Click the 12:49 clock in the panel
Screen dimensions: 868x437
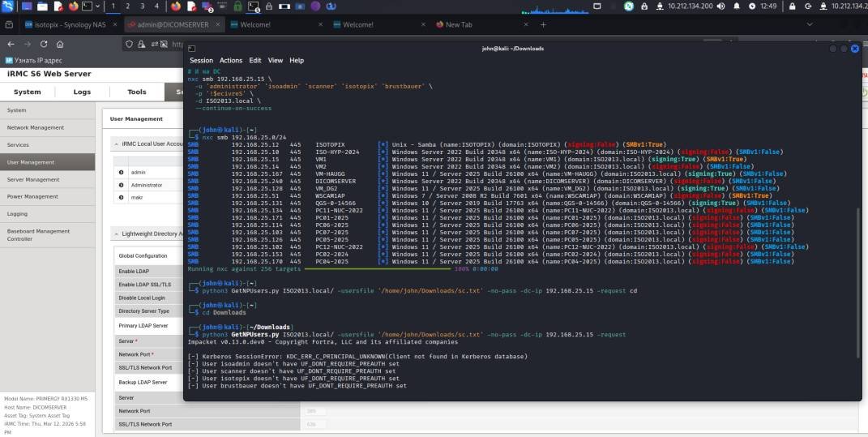pyautogui.click(x=768, y=6)
